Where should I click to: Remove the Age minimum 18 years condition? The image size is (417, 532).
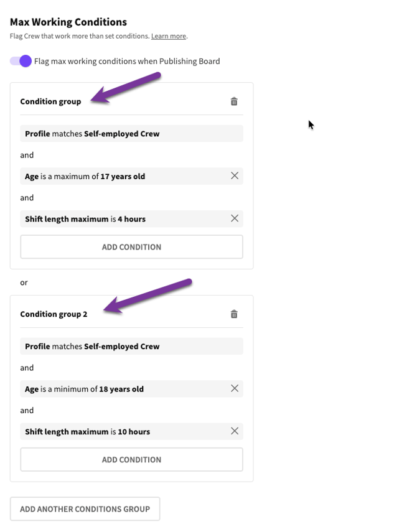point(235,389)
